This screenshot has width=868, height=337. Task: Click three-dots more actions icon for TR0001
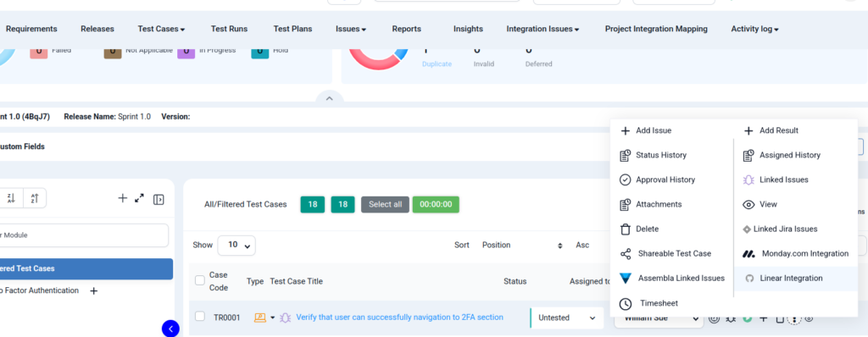pos(794,319)
